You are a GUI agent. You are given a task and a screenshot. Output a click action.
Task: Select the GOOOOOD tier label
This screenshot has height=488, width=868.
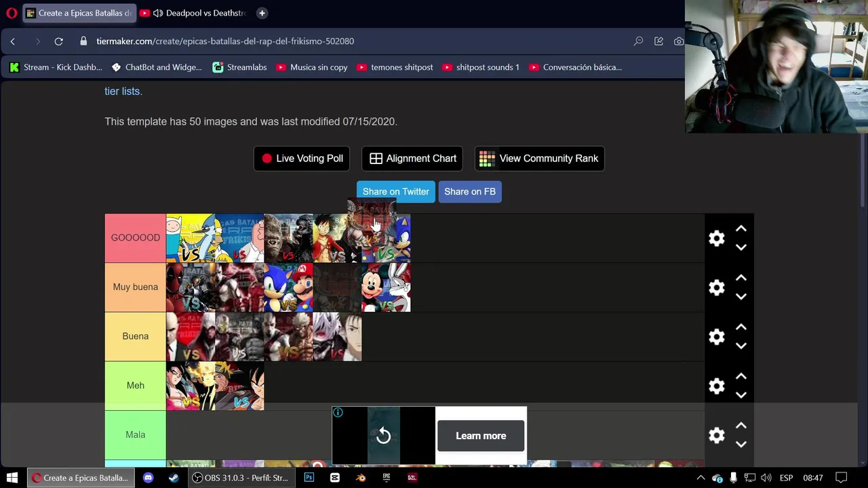(135, 238)
